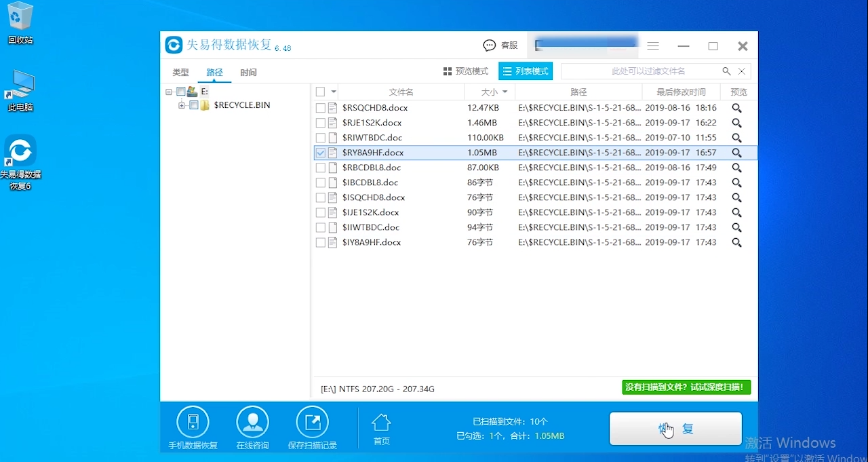Open Recycle Bin (回收站) on desktop
The width and height of the screenshot is (868, 462).
coord(20,23)
